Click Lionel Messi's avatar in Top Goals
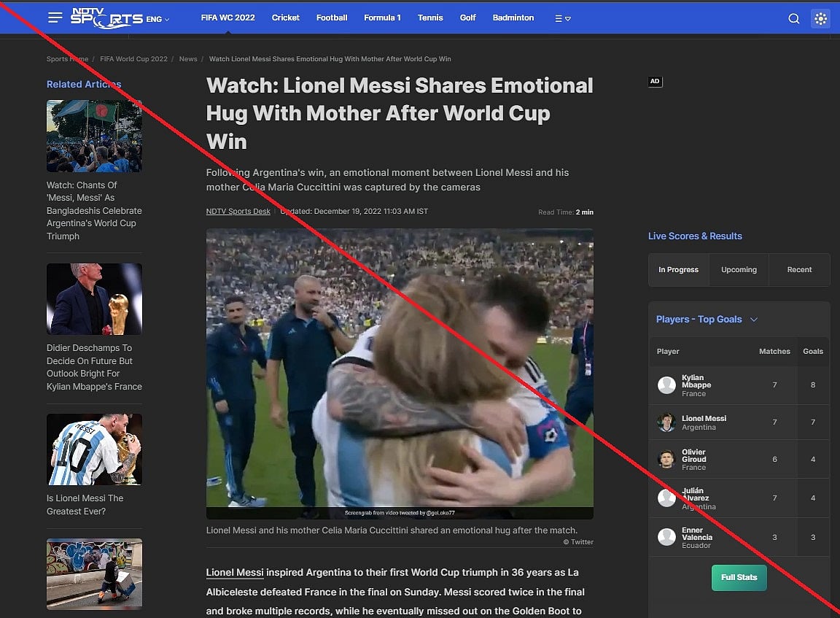Image resolution: width=840 pixels, height=618 pixels. pyautogui.click(x=666, y=422)
